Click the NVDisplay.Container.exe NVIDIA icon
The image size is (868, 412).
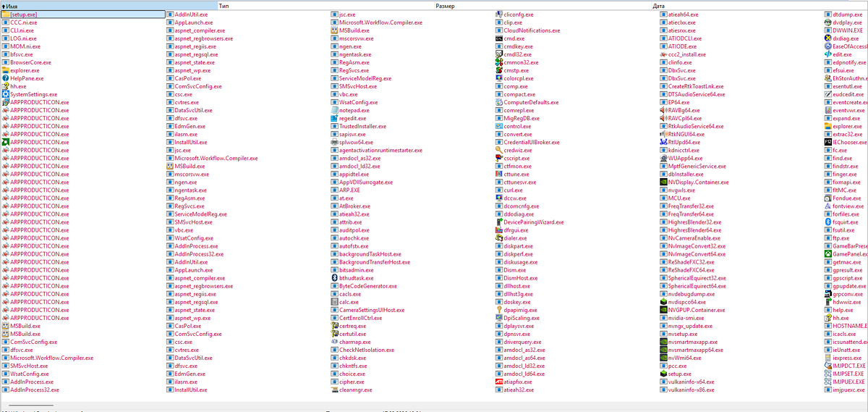click(x=663, y=182)
